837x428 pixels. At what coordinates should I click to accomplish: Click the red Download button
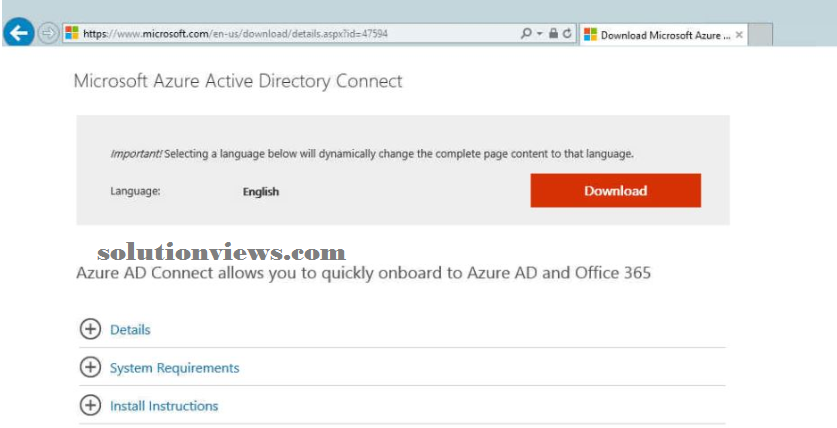tap(615, 191)
